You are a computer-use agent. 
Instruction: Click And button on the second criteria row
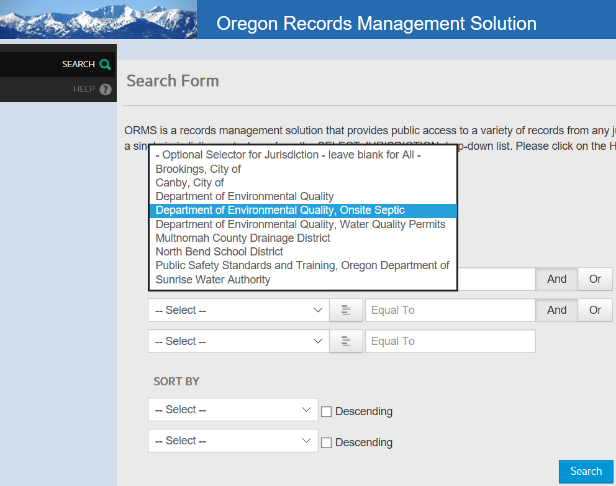pos(557,310)
